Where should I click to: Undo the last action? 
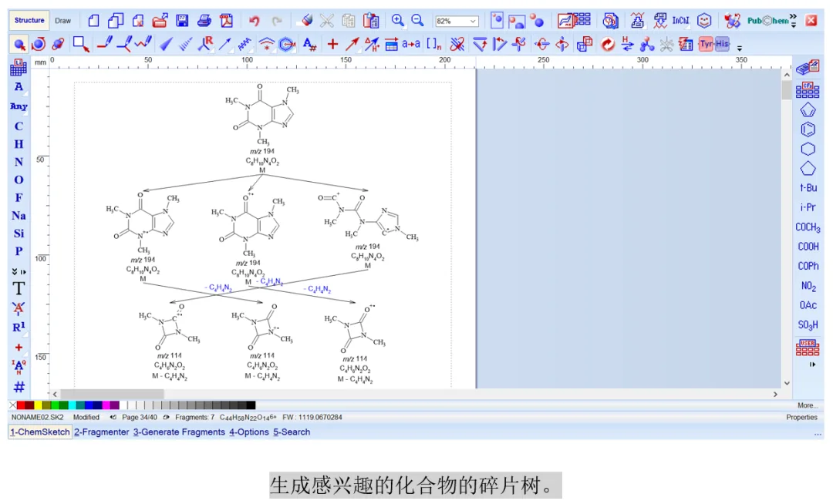(x=255, y=22)
